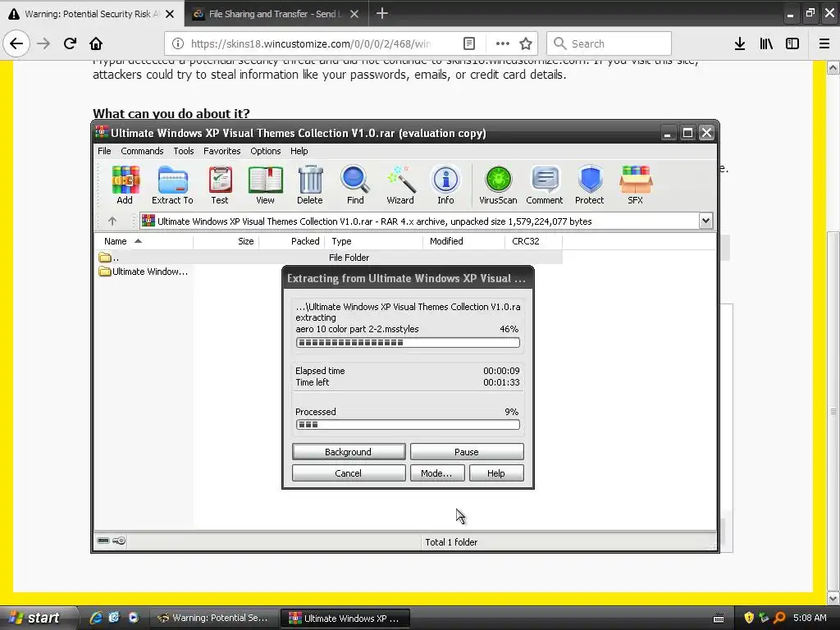
Task: Sort by the Size column header
Action: point(226,242)
